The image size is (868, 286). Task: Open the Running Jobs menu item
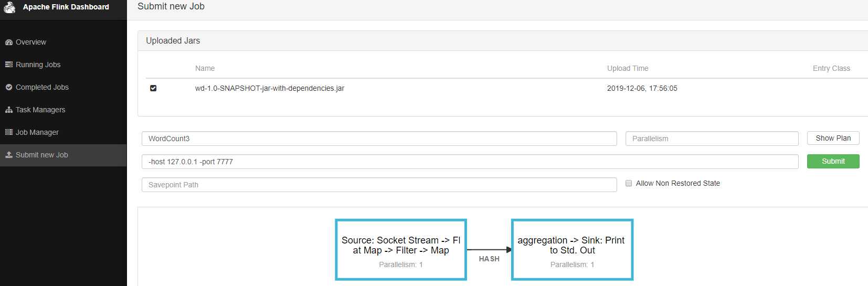coord(38,65)
